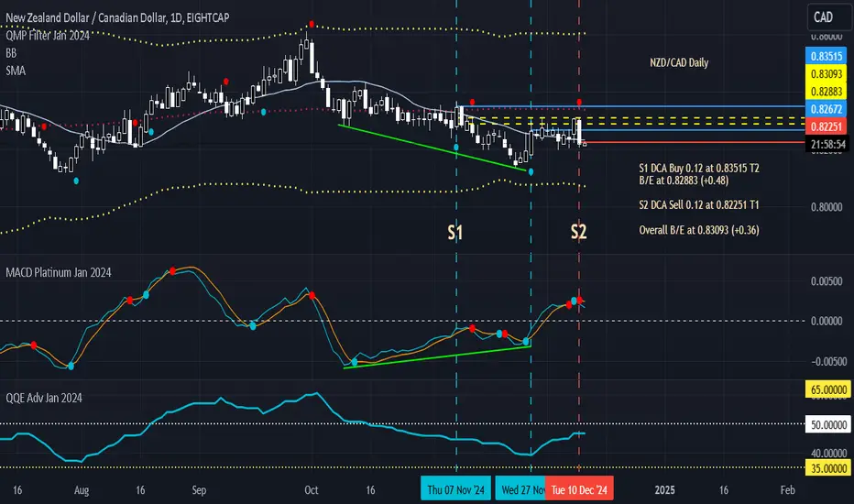The image size is (854, 504).
Task: Select the QMP Filter Jan 2024 indicator label
Action: (48, 36)
